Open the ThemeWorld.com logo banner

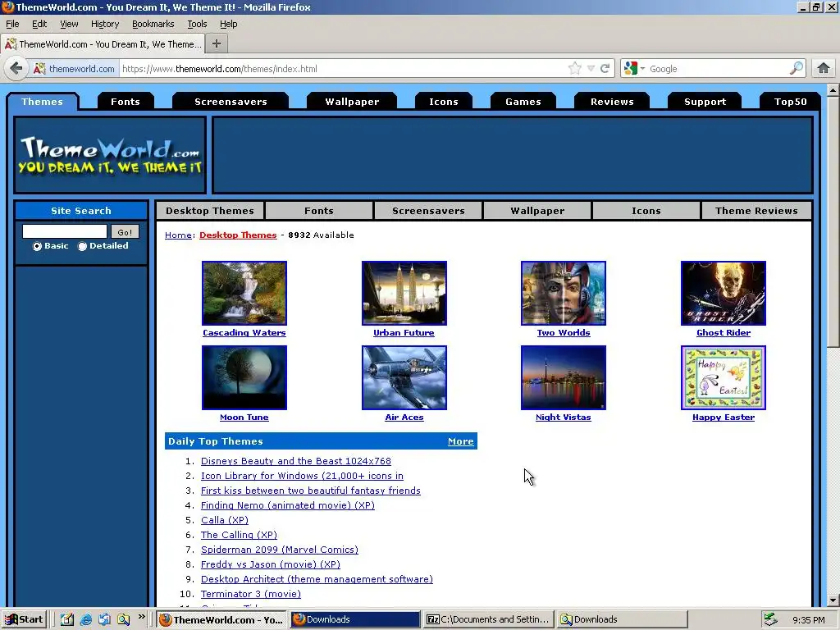[x=110, y=155]
